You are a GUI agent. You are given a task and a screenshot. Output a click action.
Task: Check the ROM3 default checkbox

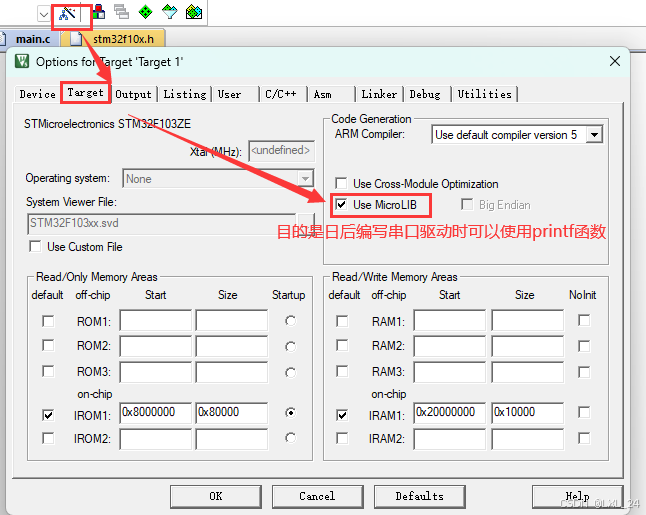48,371
